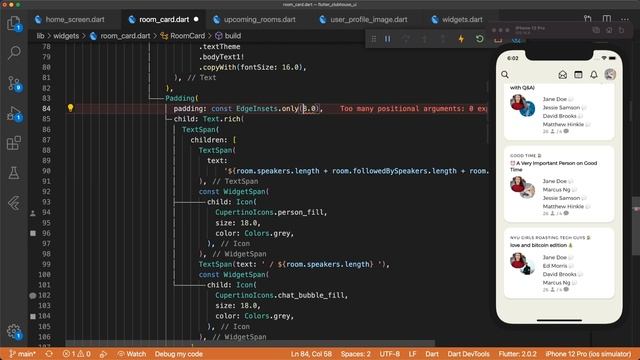This screenshot has height=360, width=640.
Task: Click Debug my code in status bar
Action: point(178,354)
